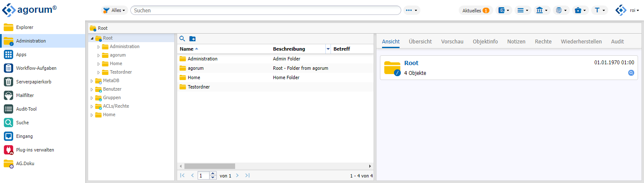Image resolution: width=644 pixels, height=183 pixels.
Task: Open the wallet icon menu in header
Action: 504,10
